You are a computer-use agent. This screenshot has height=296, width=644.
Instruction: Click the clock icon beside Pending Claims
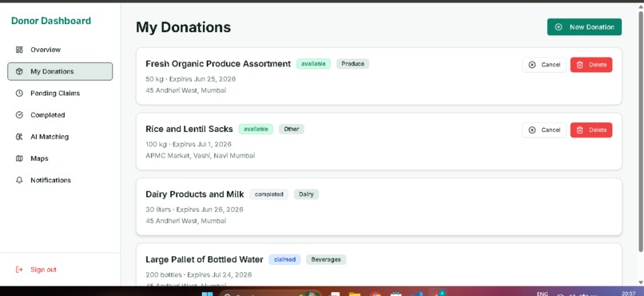point(19,94)
